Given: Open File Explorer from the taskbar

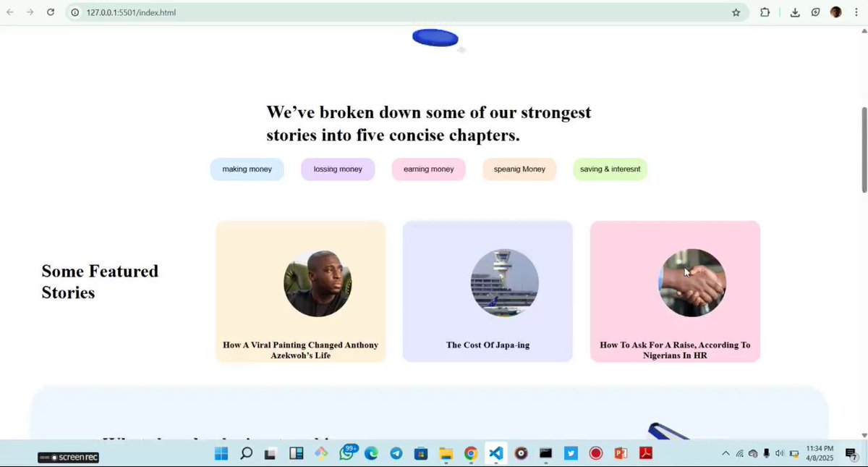Looking at the screenshot, I should pos(446,454).
